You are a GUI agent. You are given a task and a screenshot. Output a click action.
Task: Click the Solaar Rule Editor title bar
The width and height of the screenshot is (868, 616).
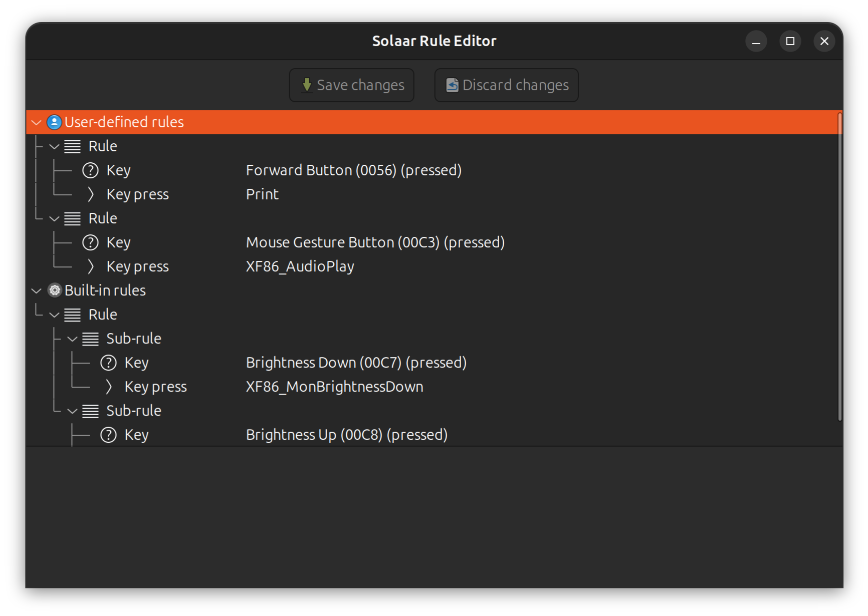[x=434, y=41]
